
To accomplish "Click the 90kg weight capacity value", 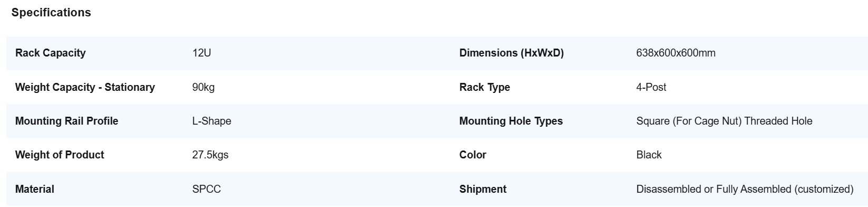I will (203, 87).
